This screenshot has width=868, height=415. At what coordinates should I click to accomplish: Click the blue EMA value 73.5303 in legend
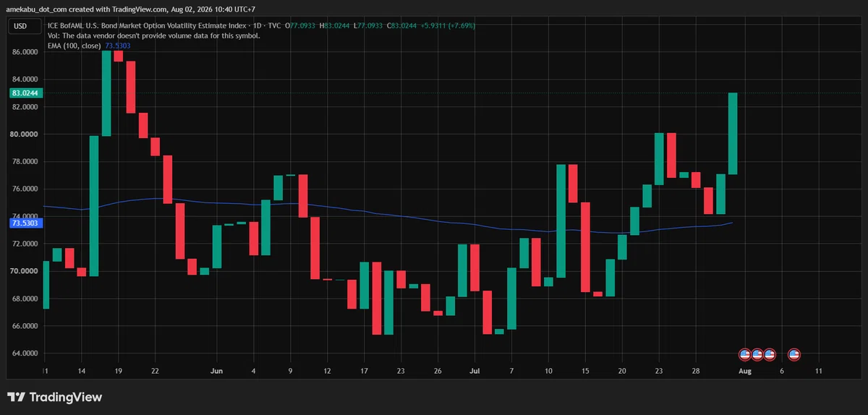click(118, 46)
